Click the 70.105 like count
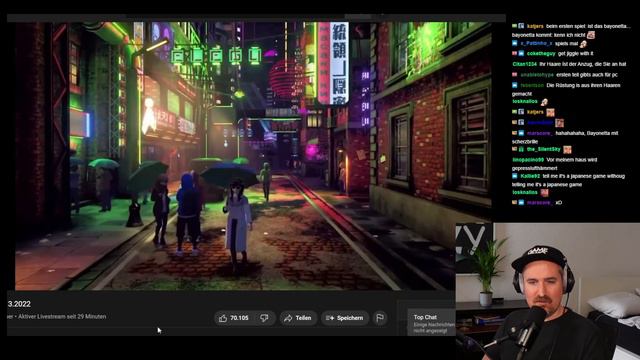The width and height of the screenshot is (640, 360). 239,318
